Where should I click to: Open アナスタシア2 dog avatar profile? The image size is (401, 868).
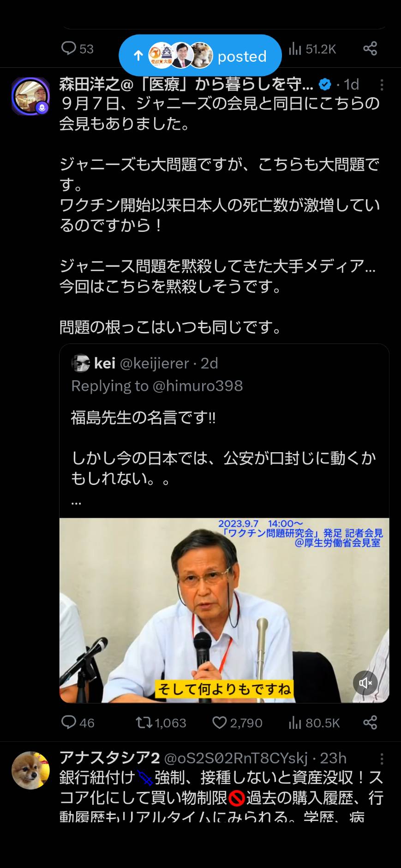tap(30, 770)
